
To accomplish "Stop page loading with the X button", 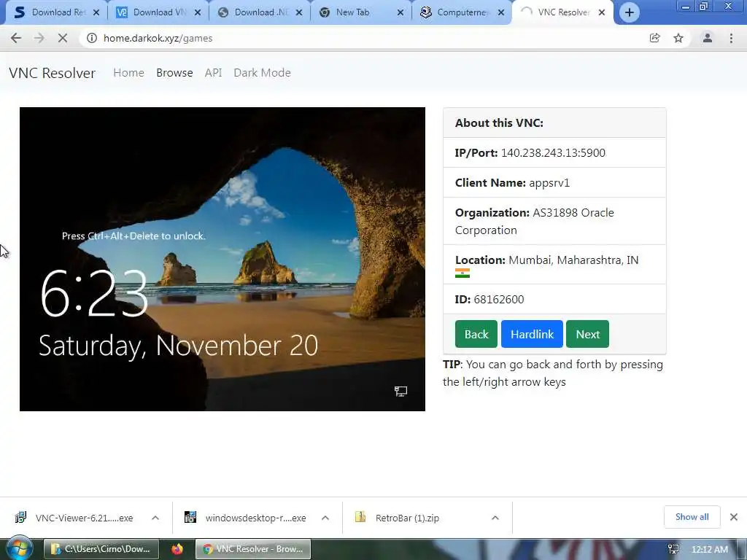I will click(63, 38).
